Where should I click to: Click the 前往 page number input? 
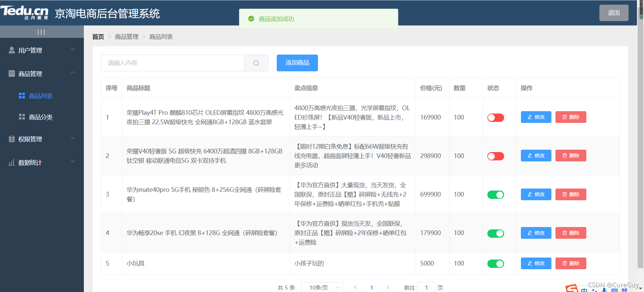click(x=426, y=287)
